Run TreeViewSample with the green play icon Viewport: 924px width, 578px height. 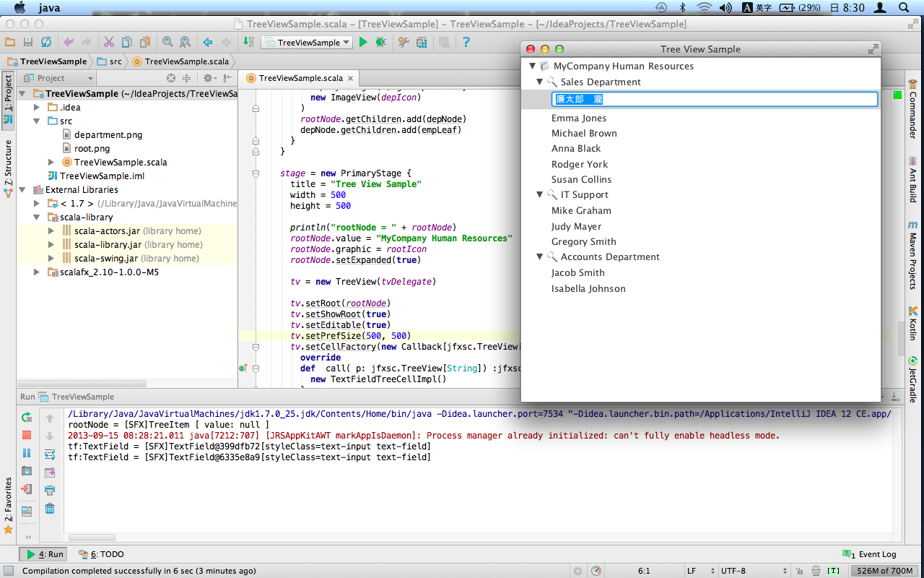click(363, 43)
